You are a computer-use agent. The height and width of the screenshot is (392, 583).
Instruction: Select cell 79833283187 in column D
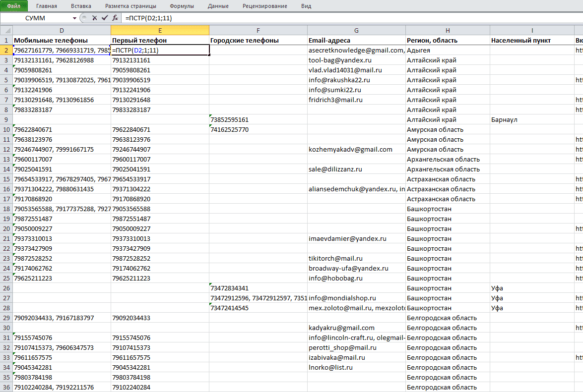pos(62,110)
